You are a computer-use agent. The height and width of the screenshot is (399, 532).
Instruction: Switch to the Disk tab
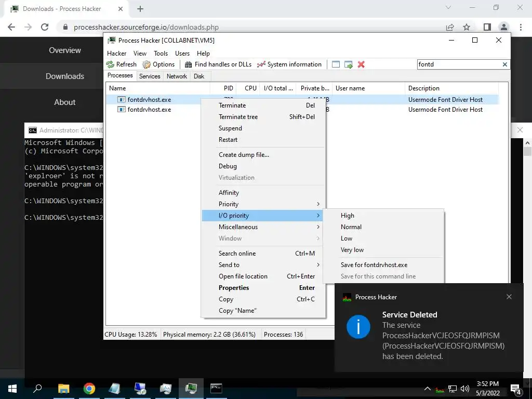click(199, 76)
